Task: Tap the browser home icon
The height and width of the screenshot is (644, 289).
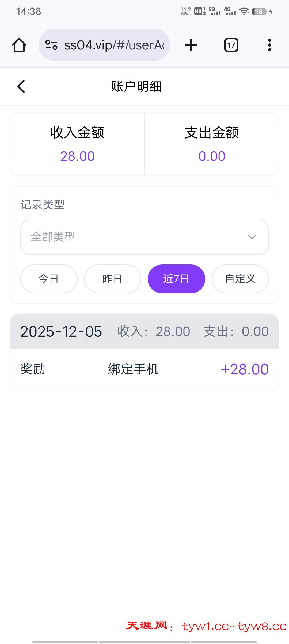Action: point(19,45)
